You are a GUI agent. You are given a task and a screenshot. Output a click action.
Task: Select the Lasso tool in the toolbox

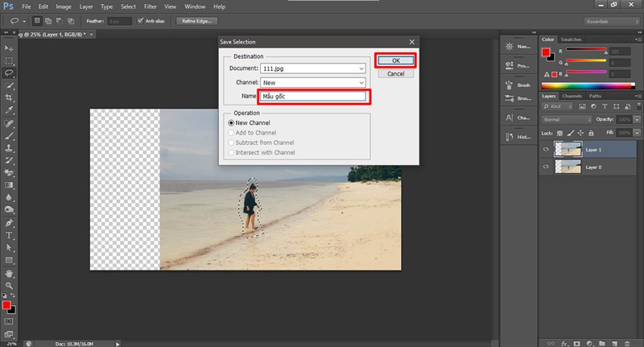(9, 73)
